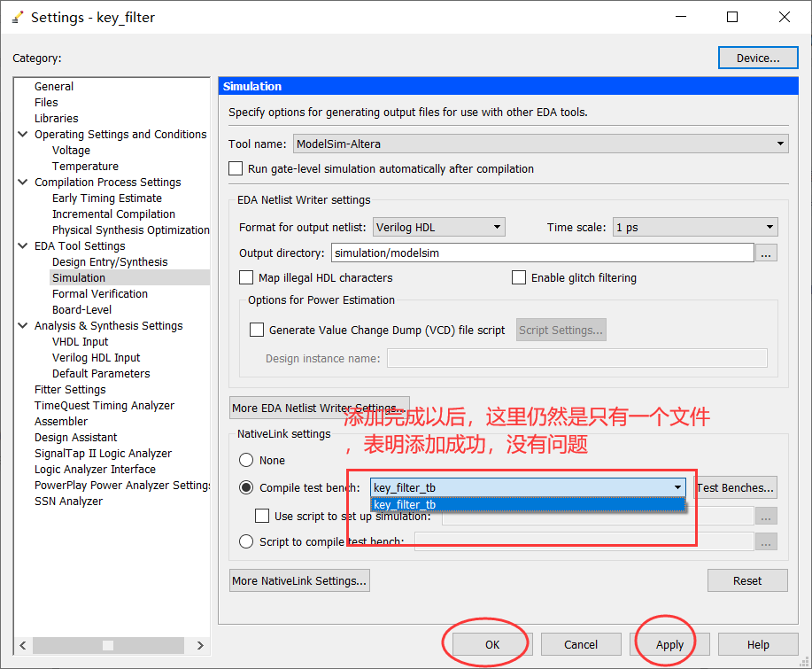This screenshot has height=669, width=812.
Task: Select TimeQuest Timing Analyzer category
Action: 104,406
